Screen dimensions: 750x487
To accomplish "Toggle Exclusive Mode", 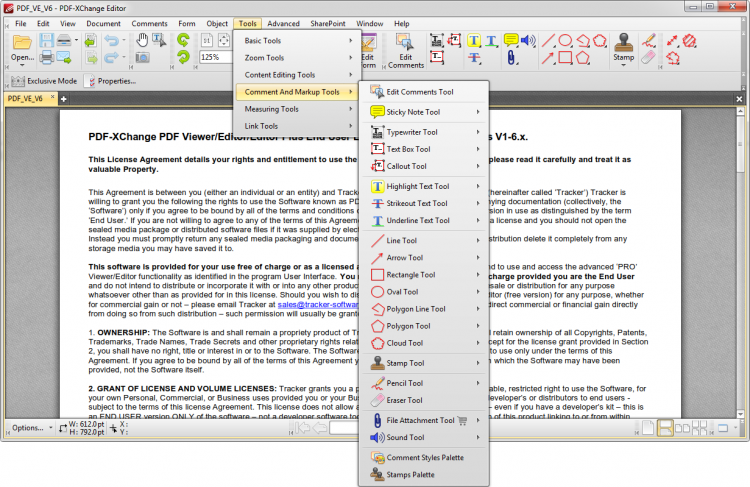I will [44, 81].
